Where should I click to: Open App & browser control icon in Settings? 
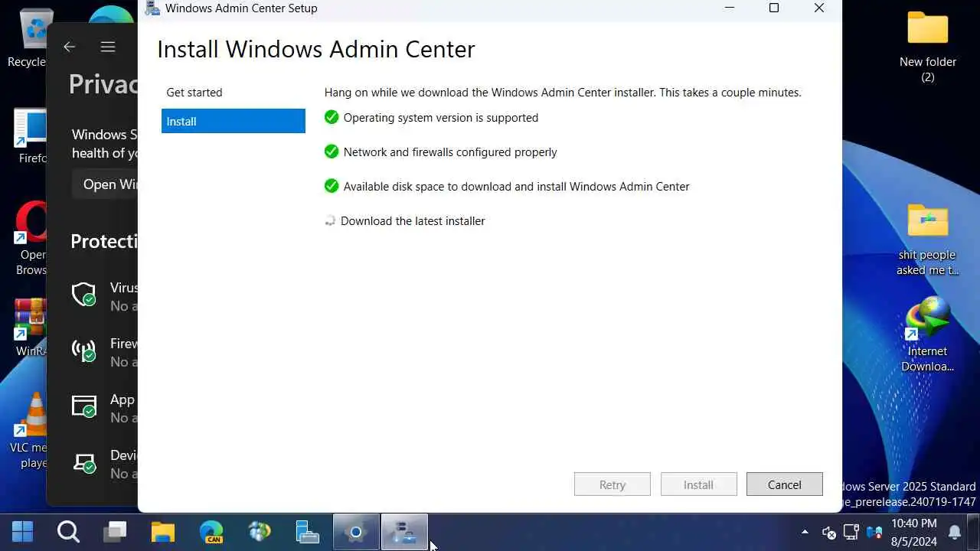coord(84,406)
